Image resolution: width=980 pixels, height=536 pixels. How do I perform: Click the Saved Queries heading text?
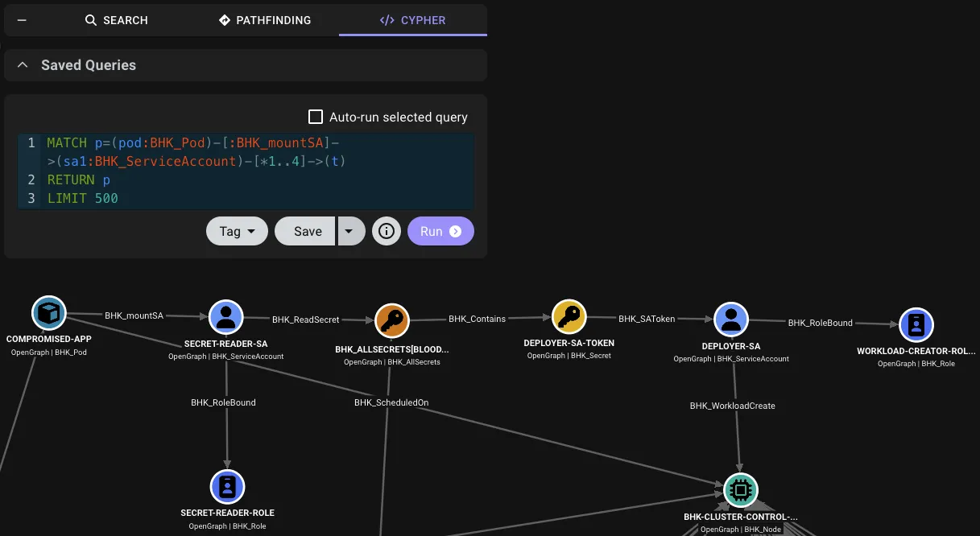click(x=89, y=65)
